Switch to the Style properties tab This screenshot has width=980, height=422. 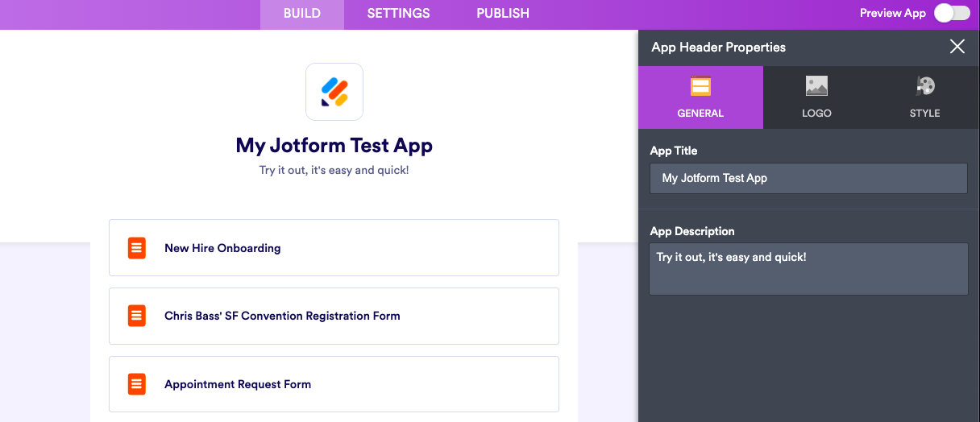pos(924,97)
